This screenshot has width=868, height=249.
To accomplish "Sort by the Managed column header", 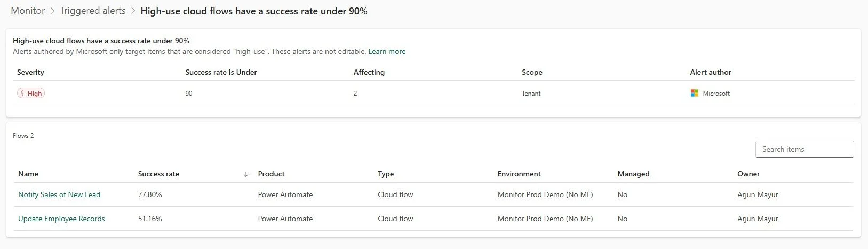I will click(633, 174).
